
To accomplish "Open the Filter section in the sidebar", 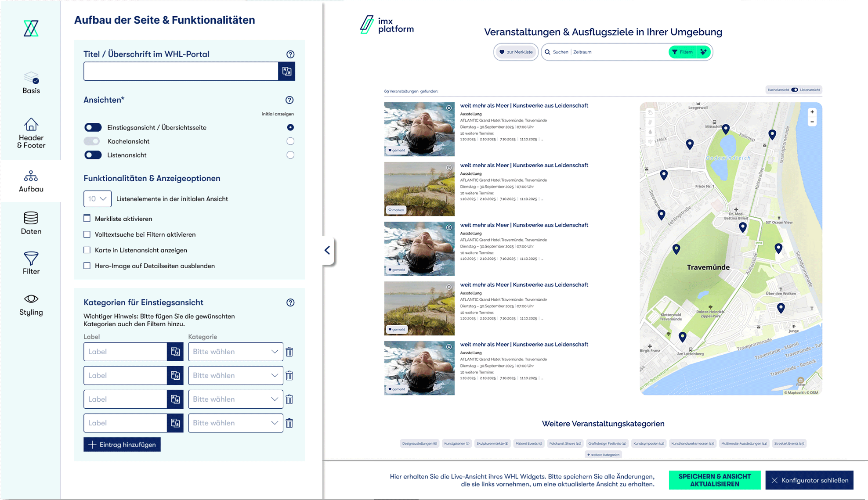I will pos(31,263).
